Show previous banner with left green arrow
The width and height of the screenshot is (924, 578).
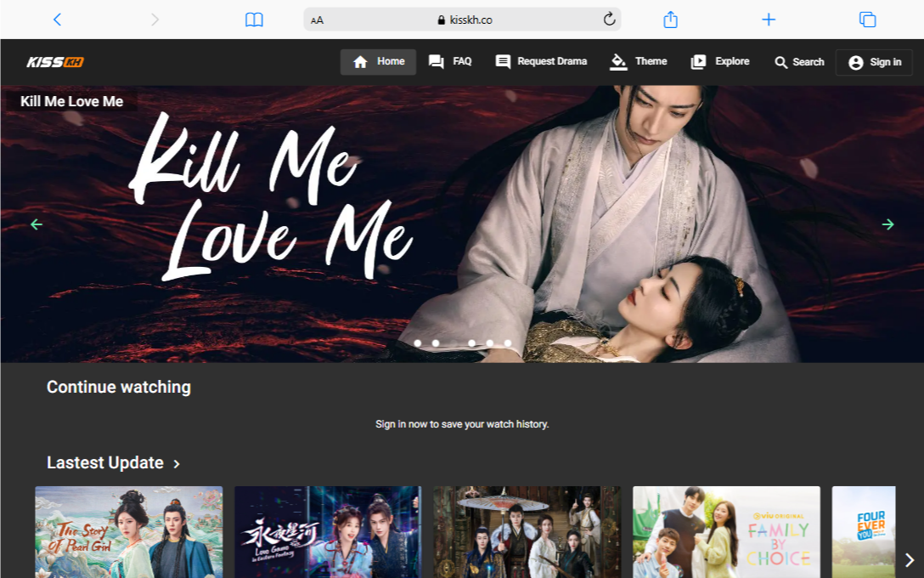pos(37,224)
